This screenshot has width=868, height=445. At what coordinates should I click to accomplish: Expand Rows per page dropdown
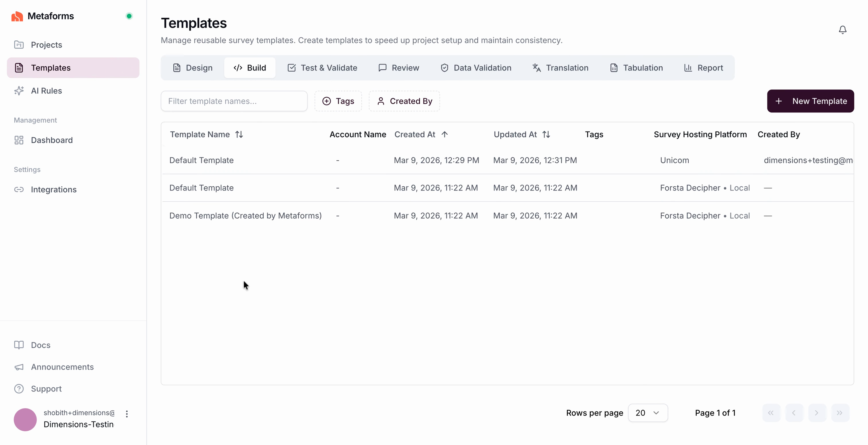[648, 413]
